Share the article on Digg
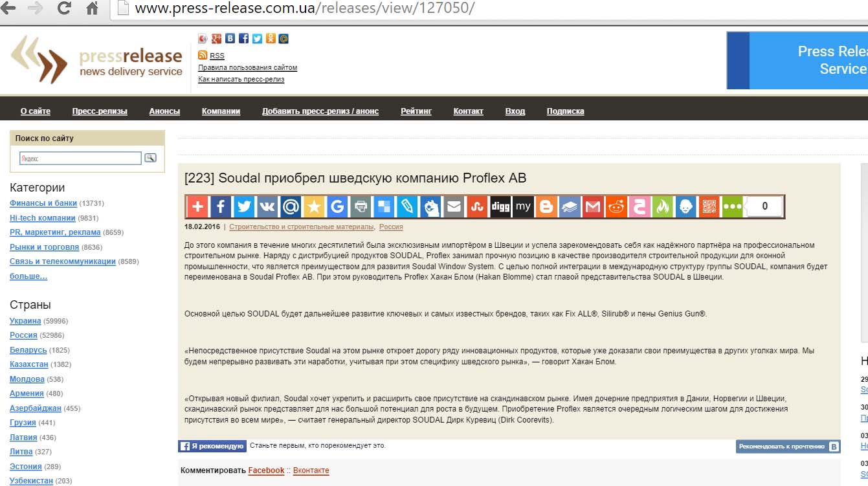Screen dimensions: 868x486 (500, 206)
